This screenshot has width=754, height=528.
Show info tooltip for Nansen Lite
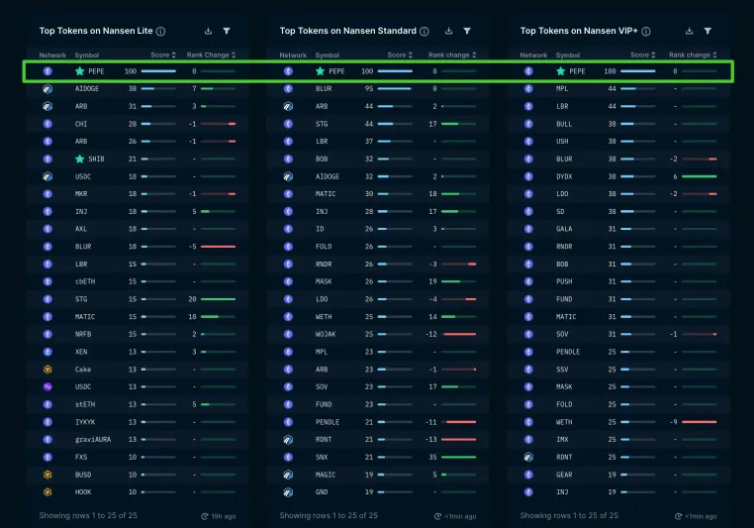tap(161, 31)
